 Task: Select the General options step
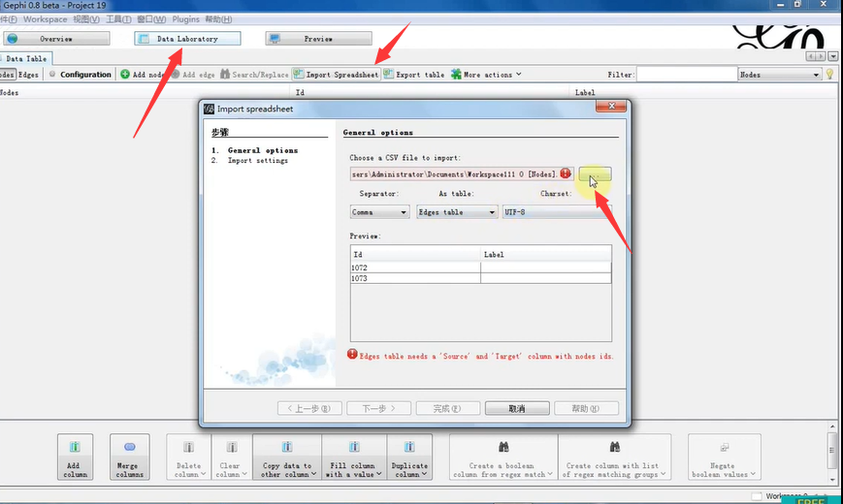coord(262,150)
